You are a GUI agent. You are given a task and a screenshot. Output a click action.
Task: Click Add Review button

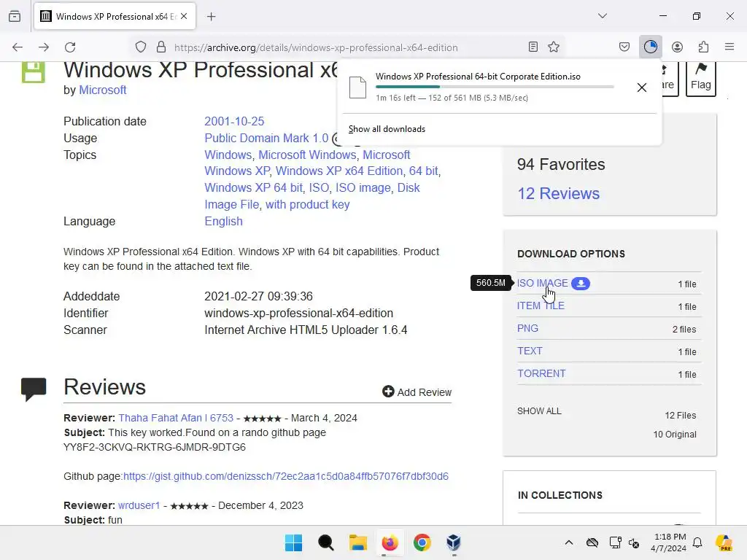click(x=417, y=392)
